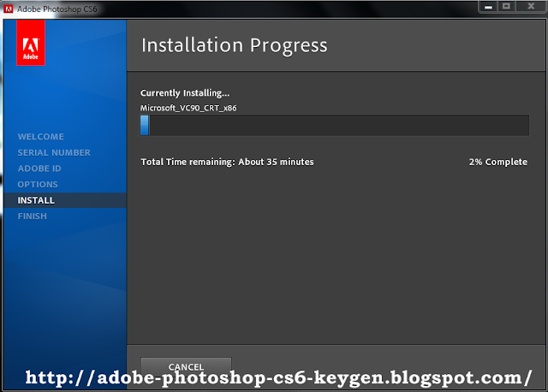Select the Welcome step in the sidebar
The width and height of the screenshot is (548, 392).
pos(41,137)
